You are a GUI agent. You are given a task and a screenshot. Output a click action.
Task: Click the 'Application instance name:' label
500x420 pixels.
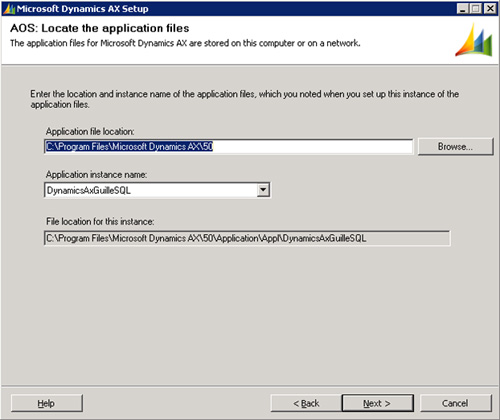[x=96, y=174]
